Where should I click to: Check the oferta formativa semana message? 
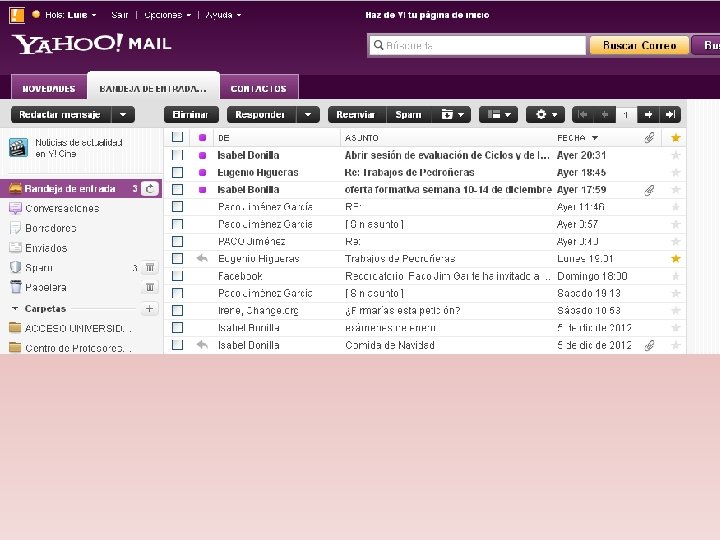pyautogui.click(x=177, y=190)
